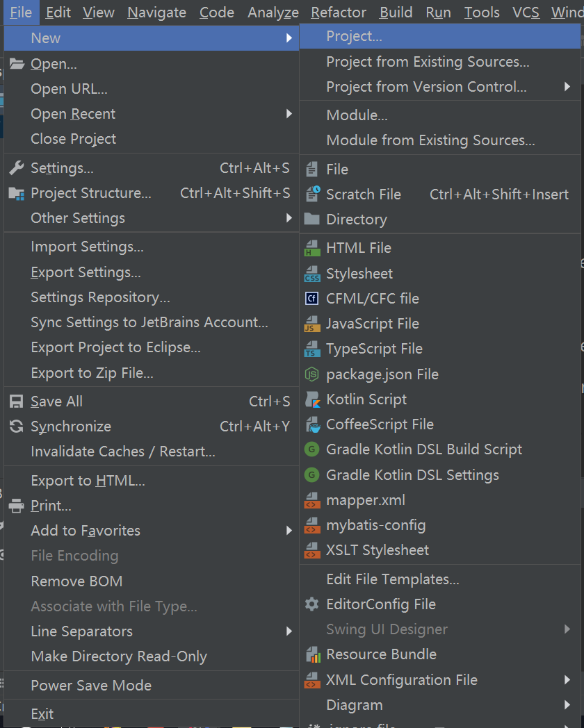Expand the Line Separators submenu

(289, 631)
